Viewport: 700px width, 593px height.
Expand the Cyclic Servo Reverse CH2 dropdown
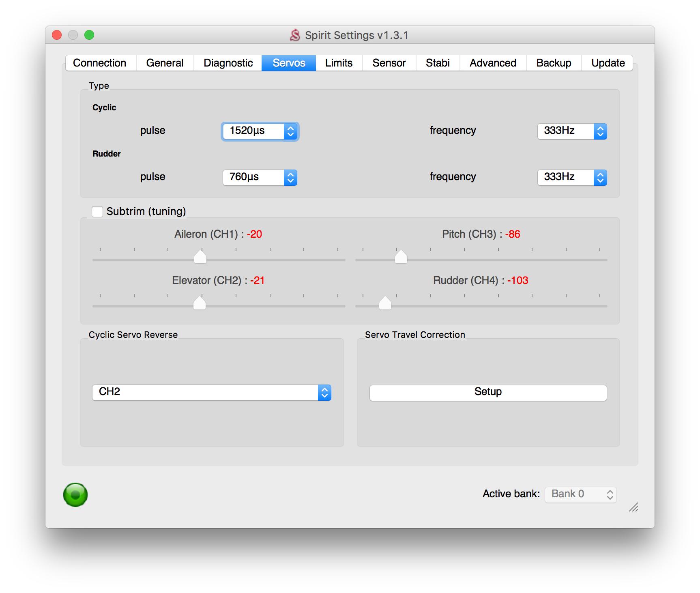[212, 392]
